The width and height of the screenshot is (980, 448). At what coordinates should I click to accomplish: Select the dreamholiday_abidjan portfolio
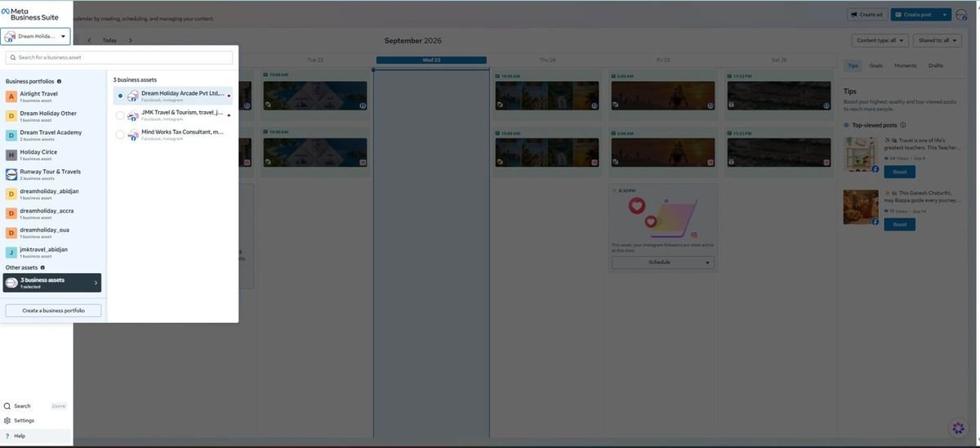[x=54, y=194]
